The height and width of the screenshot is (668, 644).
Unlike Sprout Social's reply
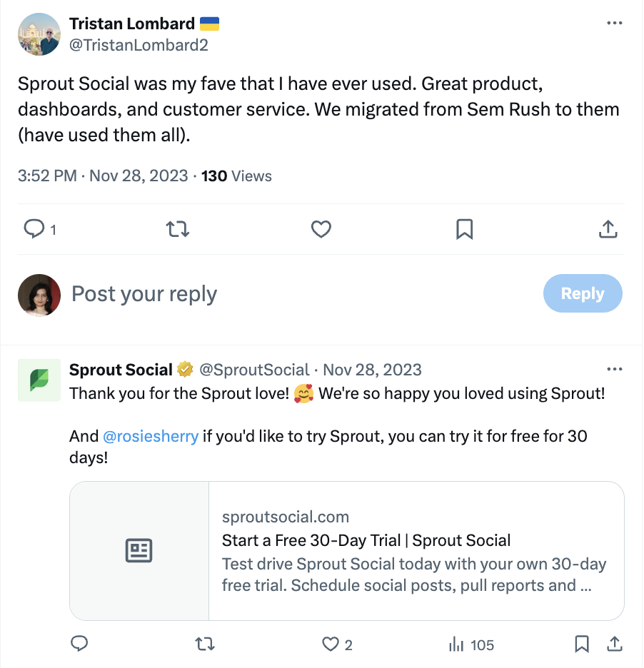click(329, 644)
